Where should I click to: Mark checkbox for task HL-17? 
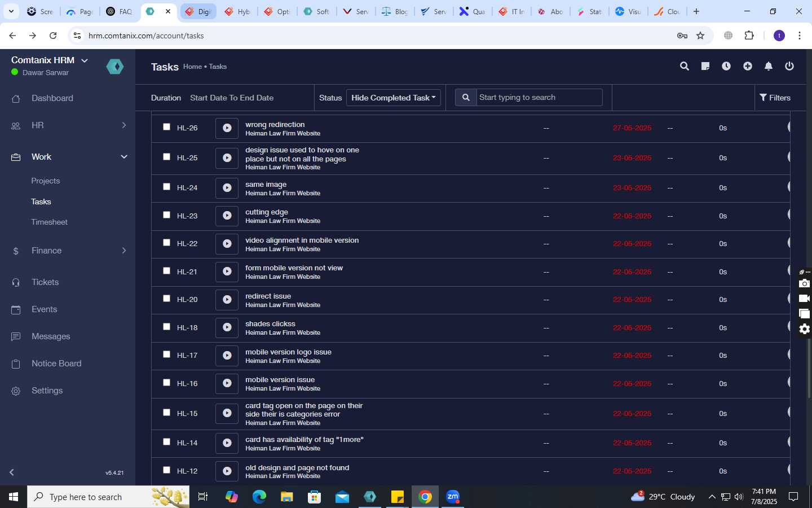tap(166, 354)
